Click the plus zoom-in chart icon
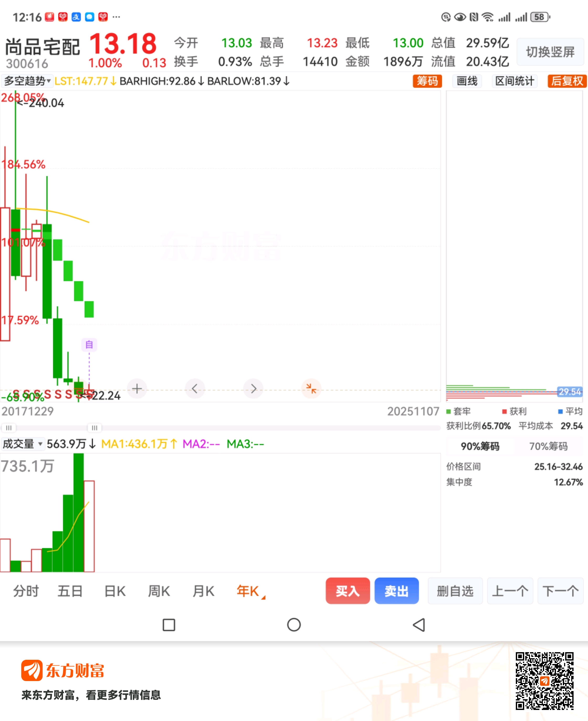This screenshot has height=721, width=588. pyautogui.click(x=137, y=388)
